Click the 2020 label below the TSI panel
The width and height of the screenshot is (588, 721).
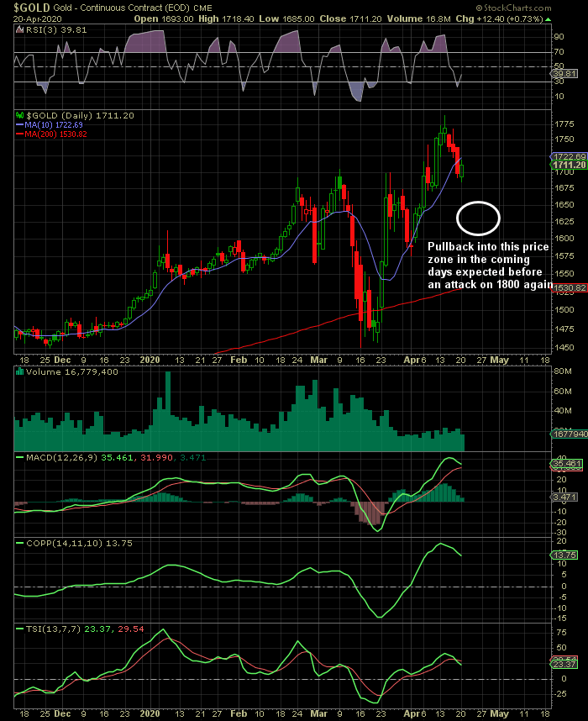[x=150, y=713]
